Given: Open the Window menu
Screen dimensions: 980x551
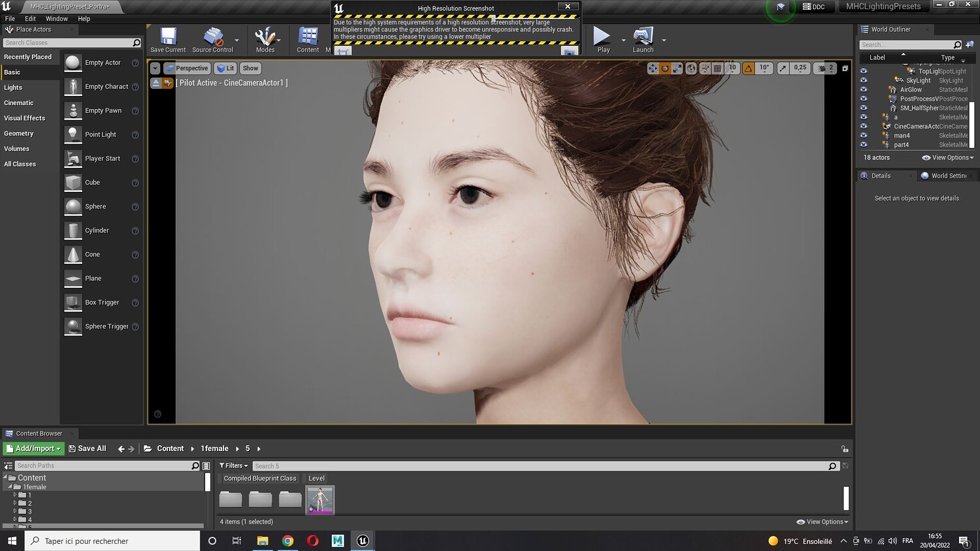Looking at the screenshot, I should (57, 19).
